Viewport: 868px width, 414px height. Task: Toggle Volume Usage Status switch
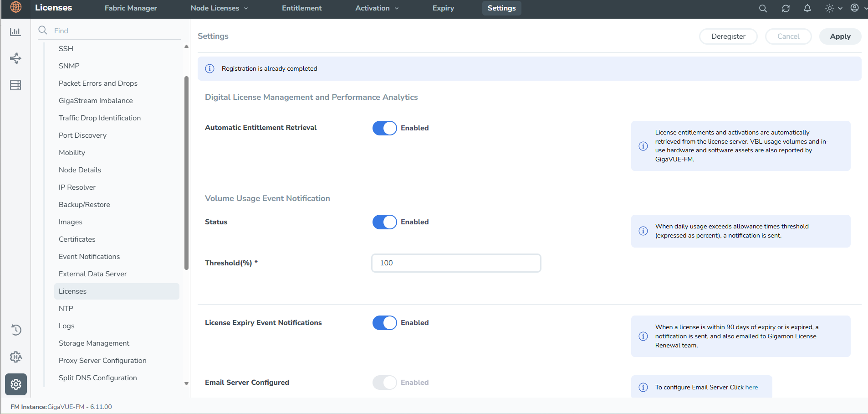tap(385, 222)
